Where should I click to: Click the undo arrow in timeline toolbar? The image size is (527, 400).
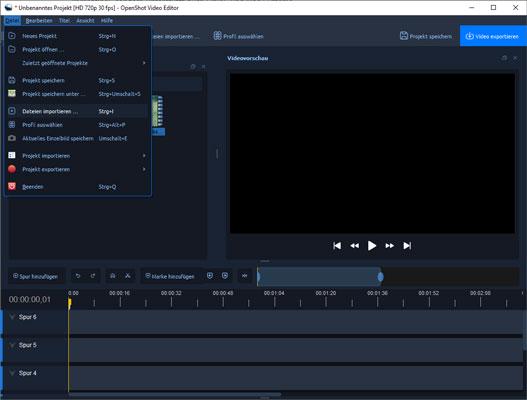(x=78, y=276)
